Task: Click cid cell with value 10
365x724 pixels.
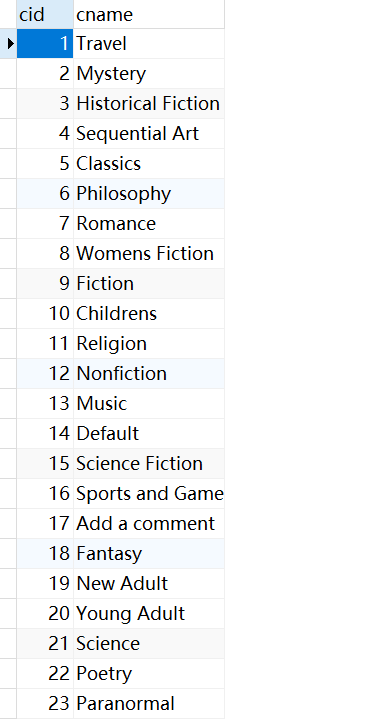Action: (45, 314)
